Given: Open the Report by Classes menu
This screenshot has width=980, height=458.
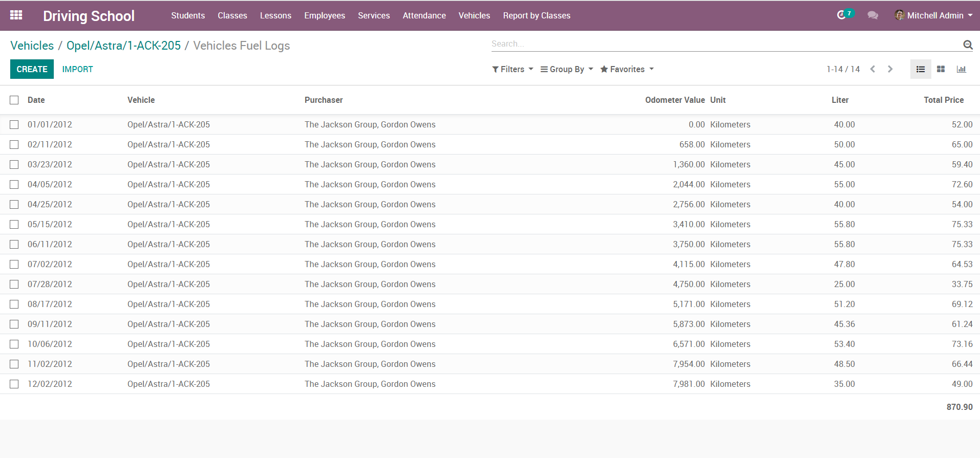Looking at the screenshot, I should click(536, 15).
